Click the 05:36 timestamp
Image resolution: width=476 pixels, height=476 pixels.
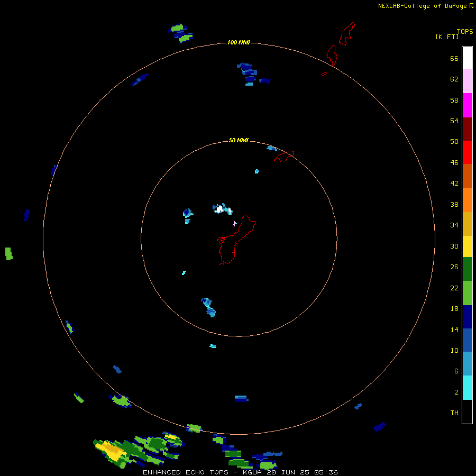(x=326, y=472)
